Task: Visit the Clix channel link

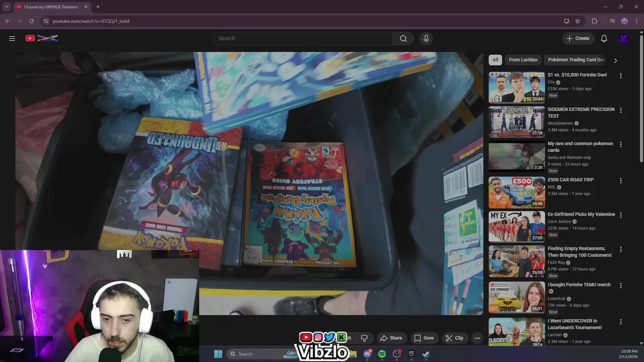Action: (551, 82)
